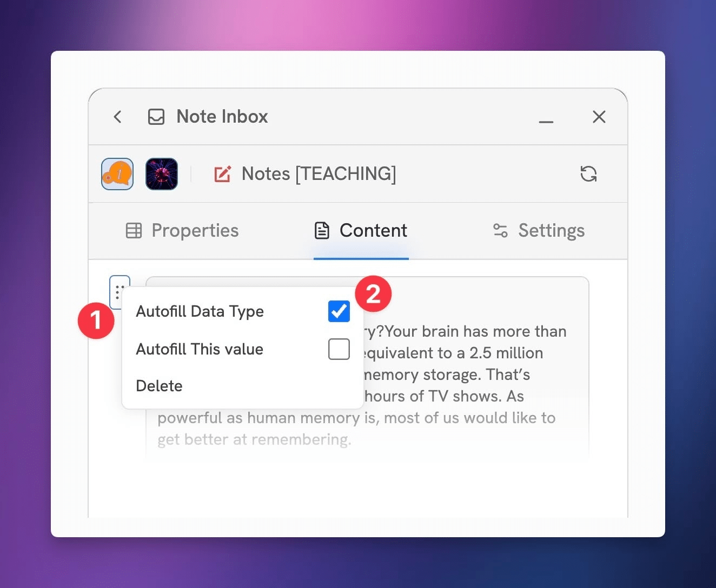This screenshot has width=716, height=588.
Task: Refresh using the circular sync icon
Action: [588, 174]
